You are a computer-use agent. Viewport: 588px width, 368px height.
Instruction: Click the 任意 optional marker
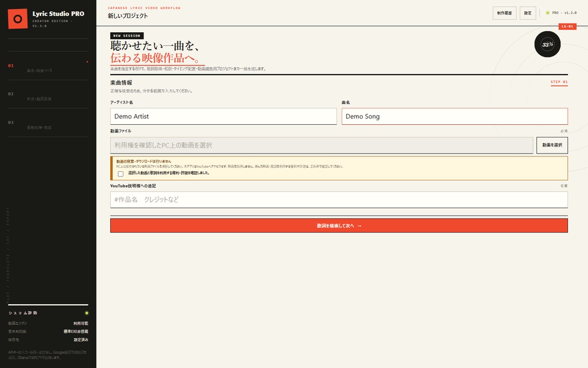pyautogui.click(x=564, y=186)
